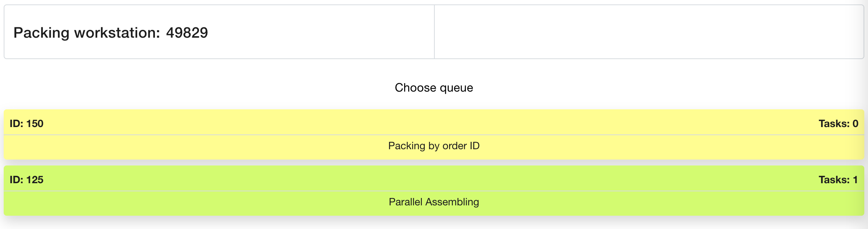Click the Packing by order ID text

434,146
